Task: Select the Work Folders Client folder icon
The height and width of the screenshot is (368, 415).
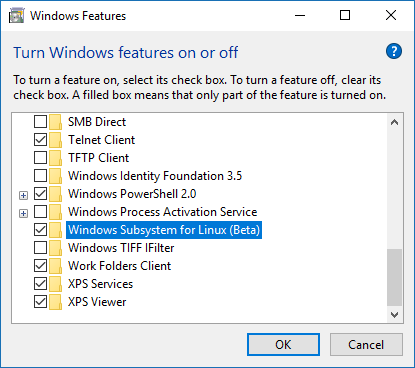Action: 55,266
